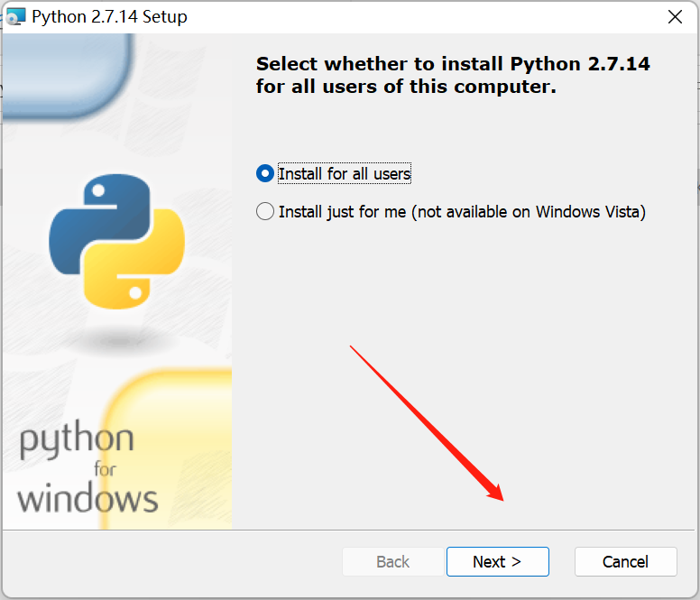Choose Install just for me option
The height and width of the screenshot is (600, 700).
pos(265,212)
